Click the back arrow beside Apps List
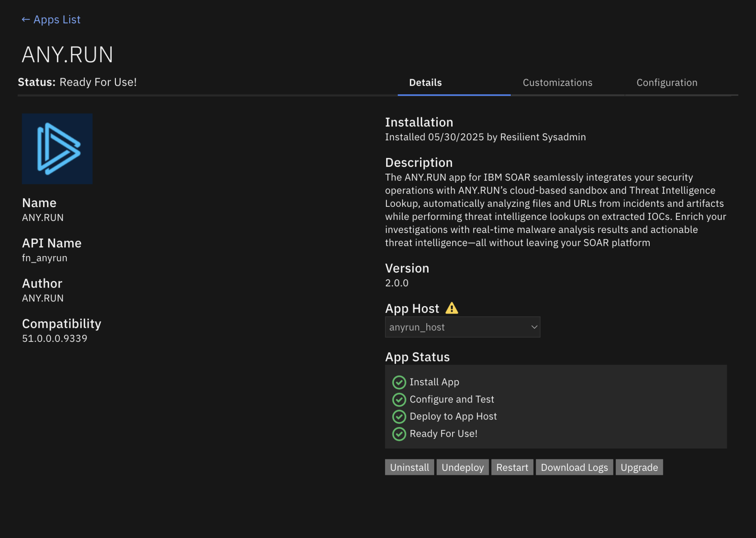This screenshot has width=756, height=538. point(25,20)
